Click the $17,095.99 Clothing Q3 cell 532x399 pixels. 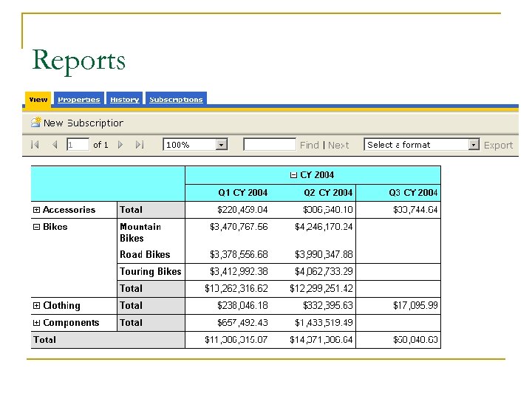(415, 305)
